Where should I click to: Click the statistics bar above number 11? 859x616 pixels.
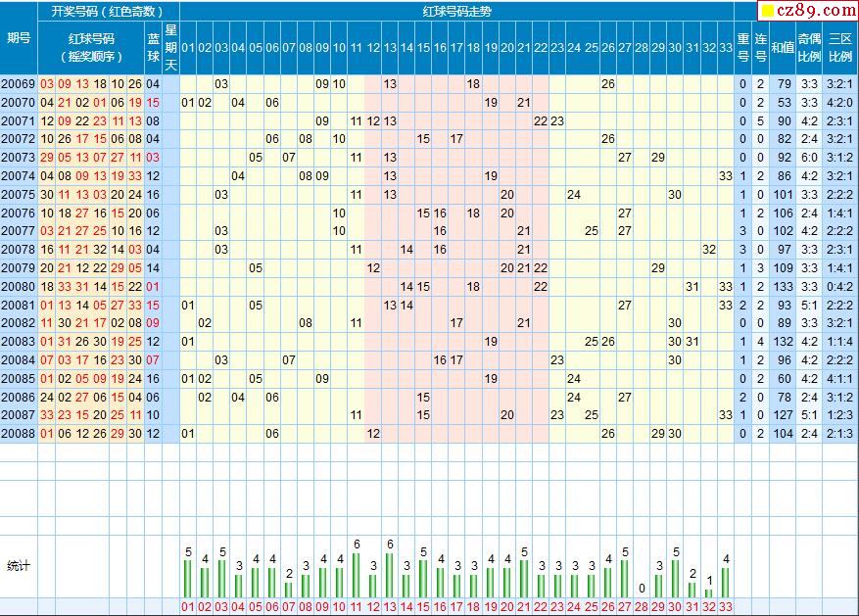click(x=357, y=575)
